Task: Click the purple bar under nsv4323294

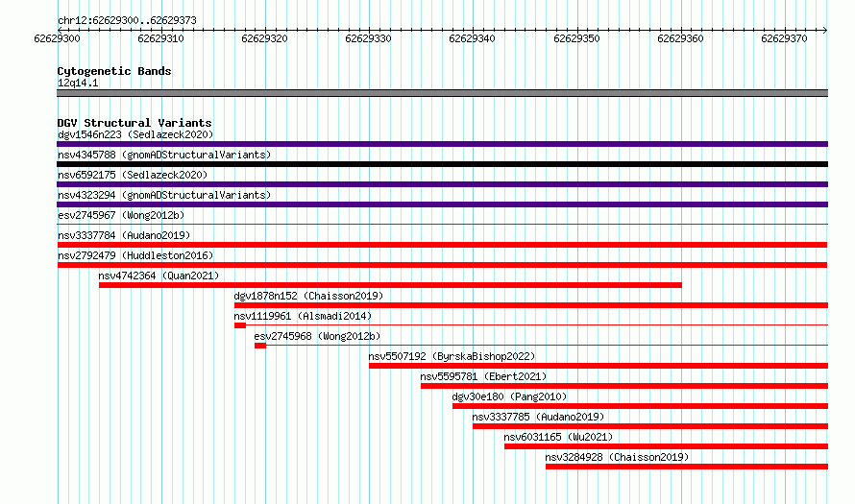Action: click(x=442, y=204)
